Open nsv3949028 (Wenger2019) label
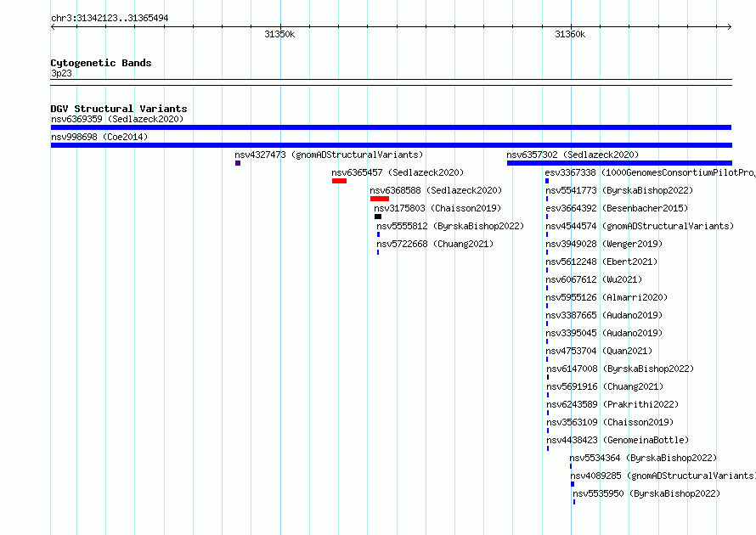The height and width of the screenshot is (535, 756). [604, 244]
